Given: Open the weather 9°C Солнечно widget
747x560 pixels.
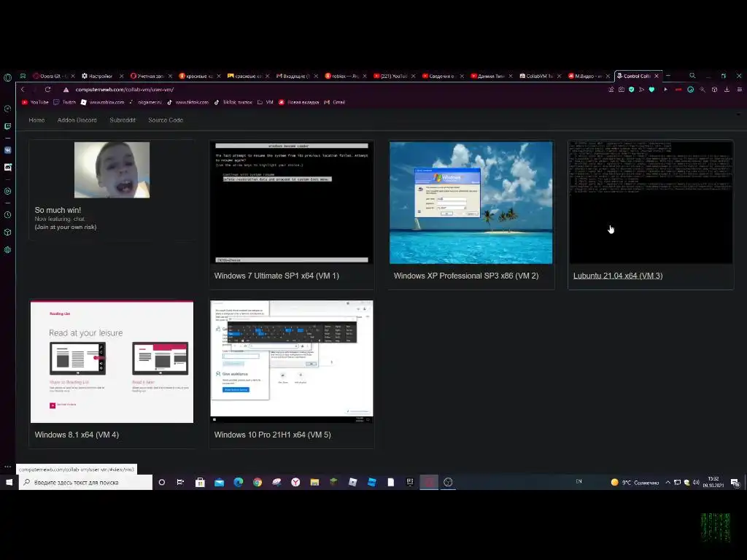Looking at the screenshot, I should coord(635,483).
